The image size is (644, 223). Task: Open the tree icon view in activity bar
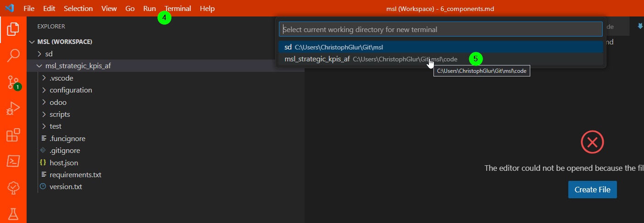point(13,188)
